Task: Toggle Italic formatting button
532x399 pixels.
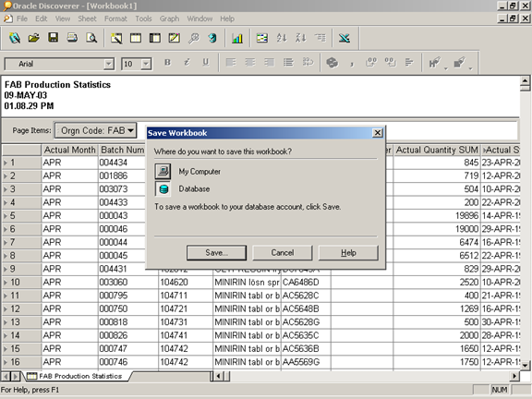Action: point(187,63)
